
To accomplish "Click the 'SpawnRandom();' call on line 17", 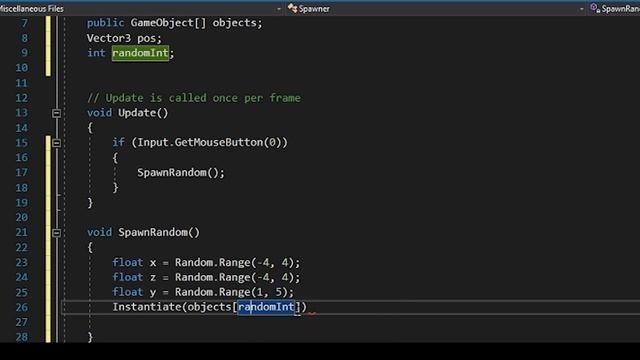I will point(181,173).
